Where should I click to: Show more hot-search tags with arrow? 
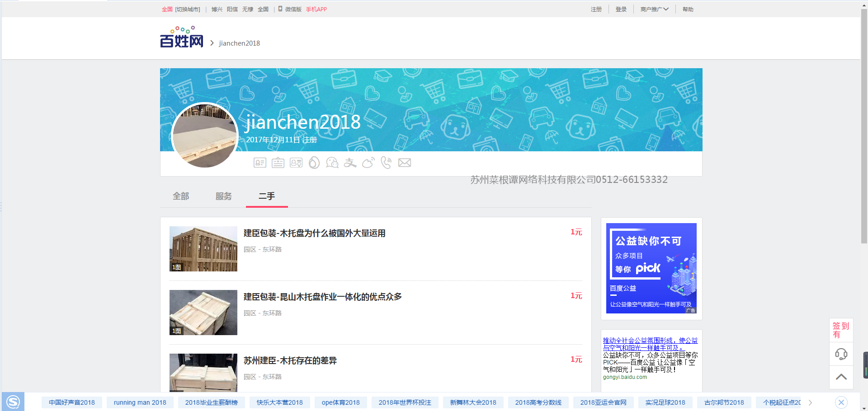click(x=810, y=402)
